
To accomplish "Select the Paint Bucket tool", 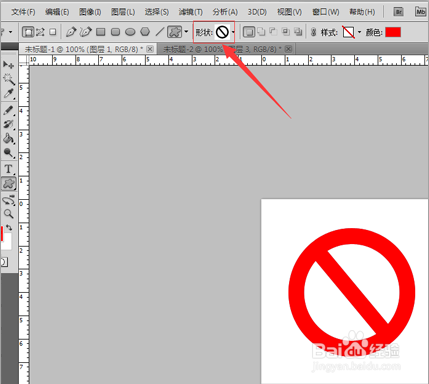I will click(x=9, y=139).
